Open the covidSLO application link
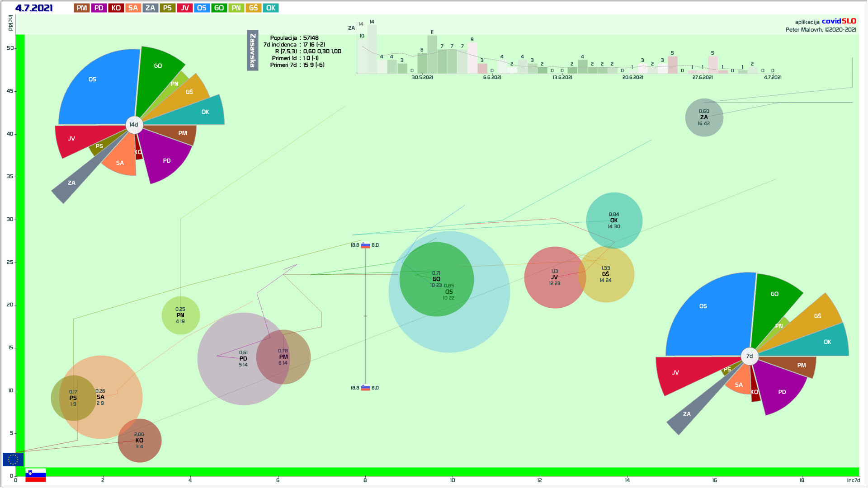This screenshot has width=868, height=488. [x=839, y=21]
